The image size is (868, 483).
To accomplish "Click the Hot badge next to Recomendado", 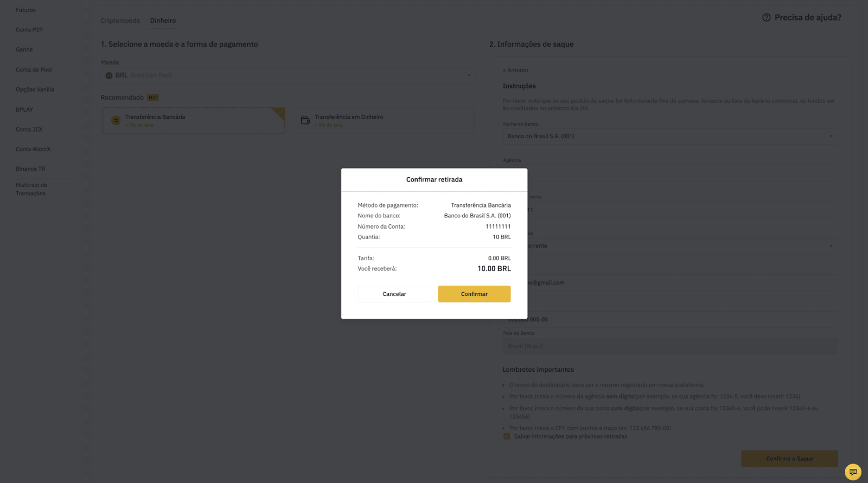I will (x=153, y=98).
